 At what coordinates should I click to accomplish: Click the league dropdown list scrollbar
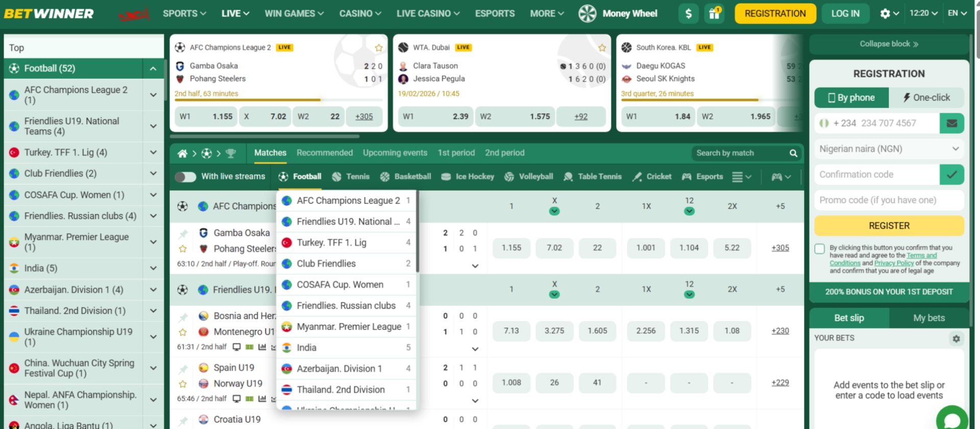tap(418, 232)
